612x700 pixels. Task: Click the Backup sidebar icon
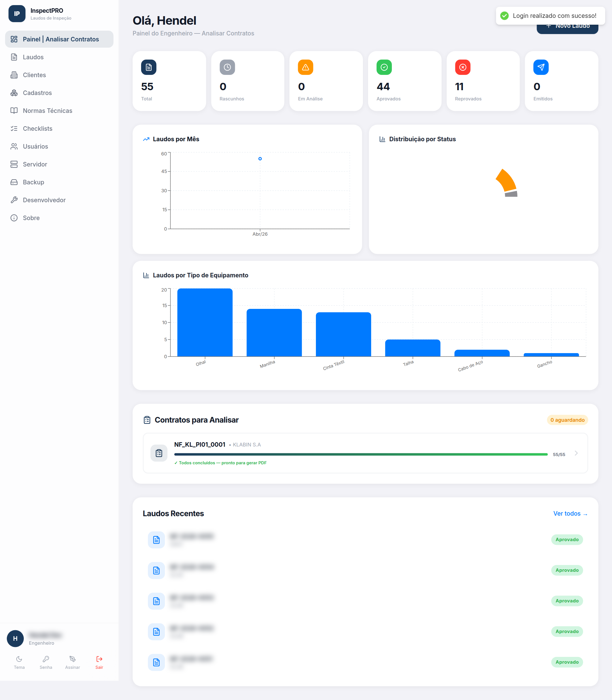point(14,182)
